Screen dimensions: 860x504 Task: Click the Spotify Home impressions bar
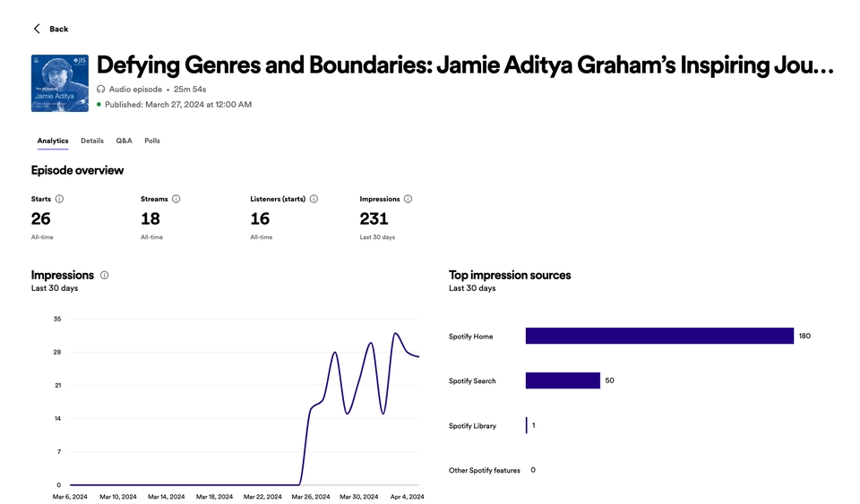(x=659, y=336)
